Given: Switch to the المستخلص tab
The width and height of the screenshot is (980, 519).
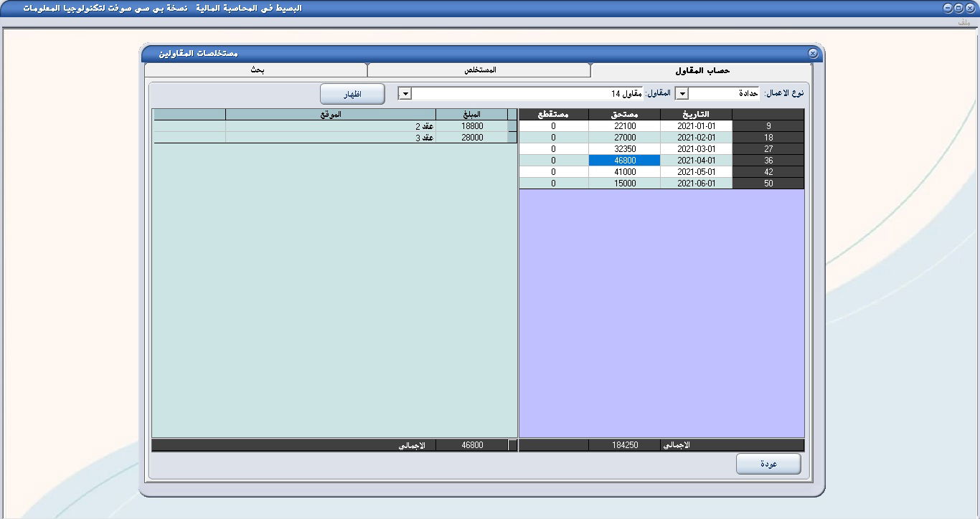Looking at the screenshot, I should pyautogui.click(x=479, y=70).
